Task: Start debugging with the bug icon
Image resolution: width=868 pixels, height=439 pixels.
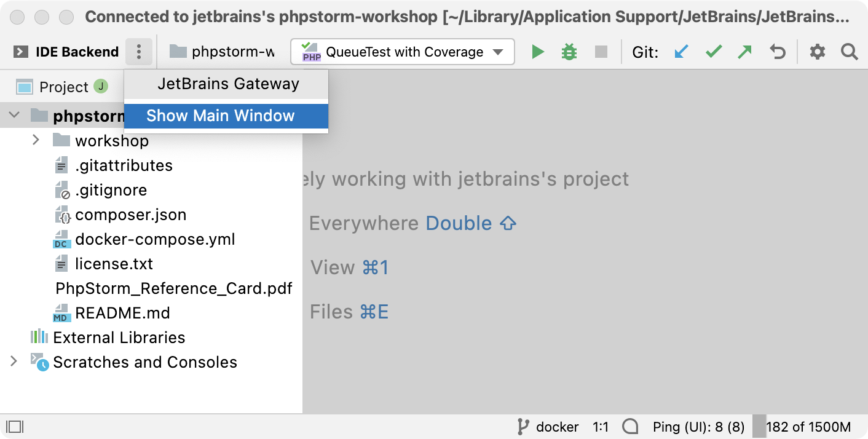Action: coord(569,52)
